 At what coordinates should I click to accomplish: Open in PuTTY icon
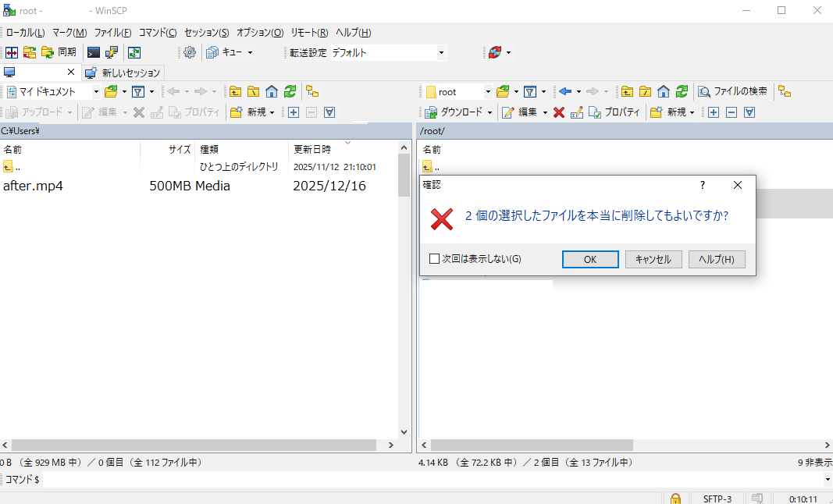click(112, 52)
